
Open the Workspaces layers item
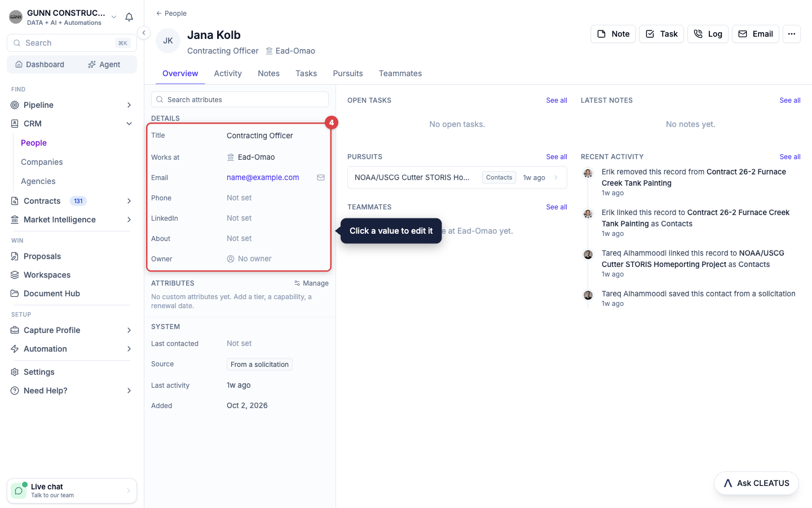[72, 275]
